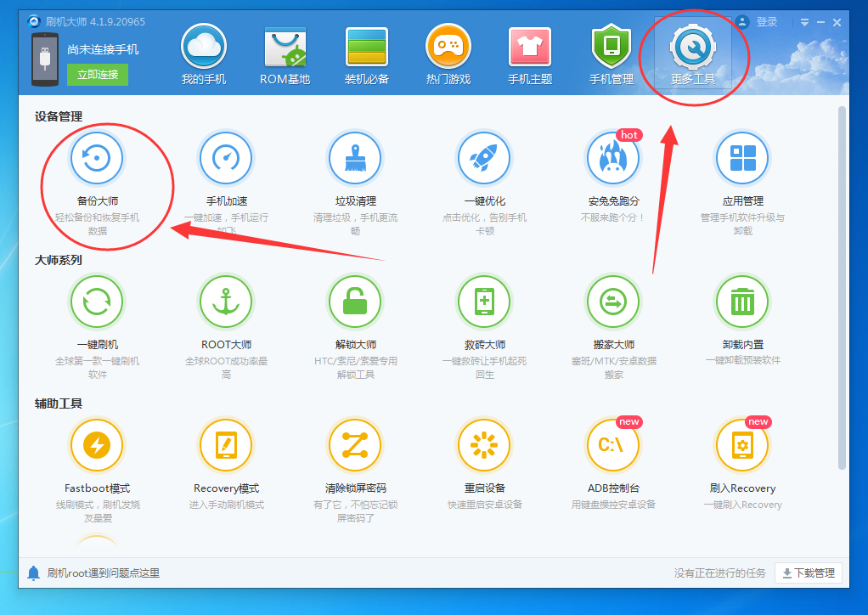This screenshot has height=615, width=868.
Task: Switch to the ROM基地 section
Action: (284, 53)
